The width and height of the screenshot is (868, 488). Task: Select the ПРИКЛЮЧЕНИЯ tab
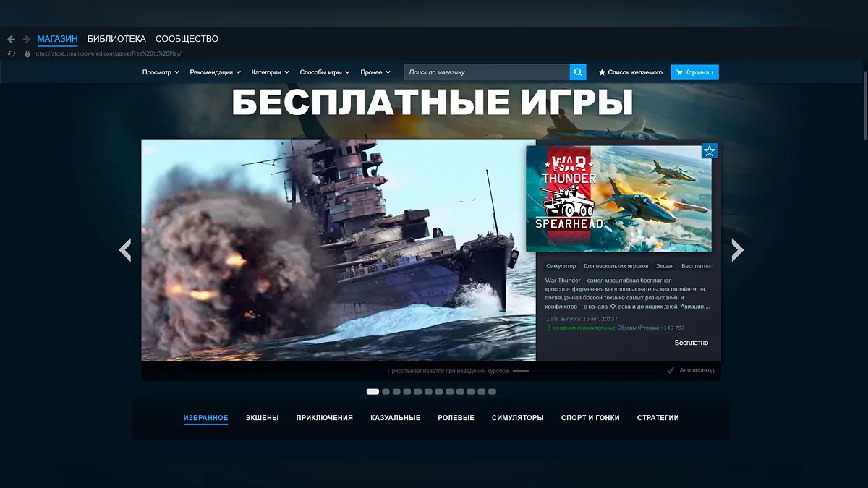click(325, 418)
